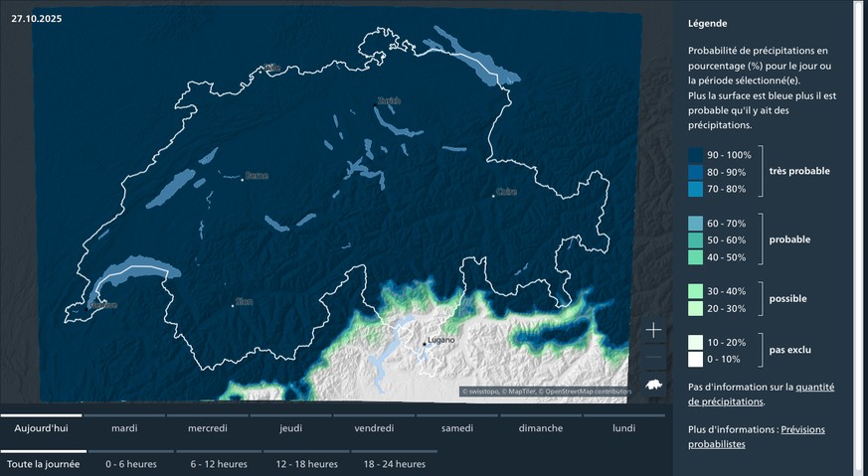Click the Berne city marker on map
This screenshot has width=868, height=476.
pyautogui.click(x=244, y=178)
